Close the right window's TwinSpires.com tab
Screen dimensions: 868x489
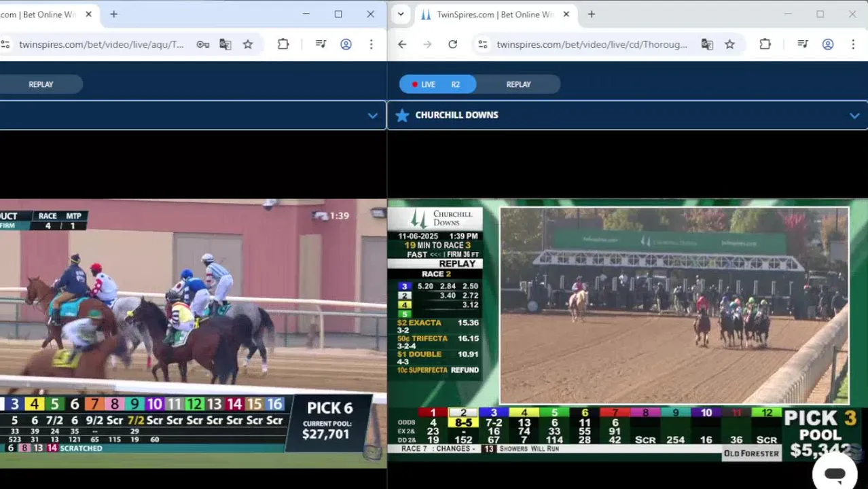pos(566,14)
